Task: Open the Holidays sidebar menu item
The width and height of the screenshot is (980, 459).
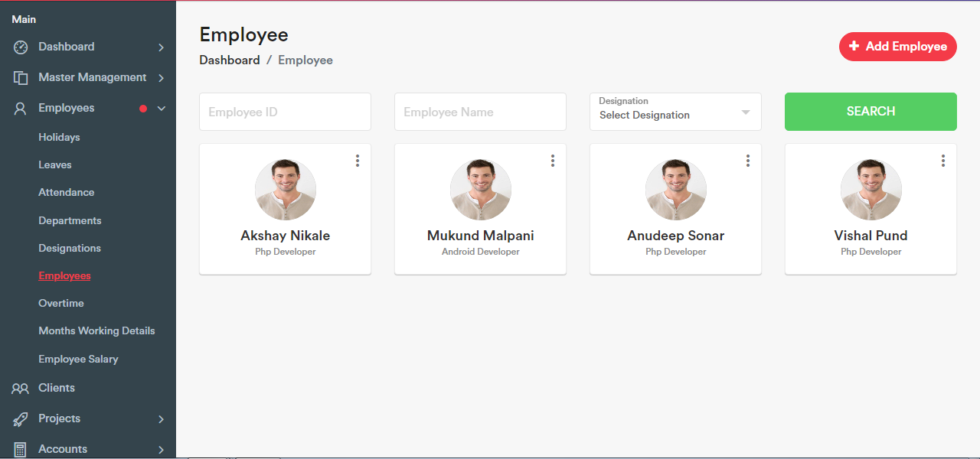Action: [59, 138]
